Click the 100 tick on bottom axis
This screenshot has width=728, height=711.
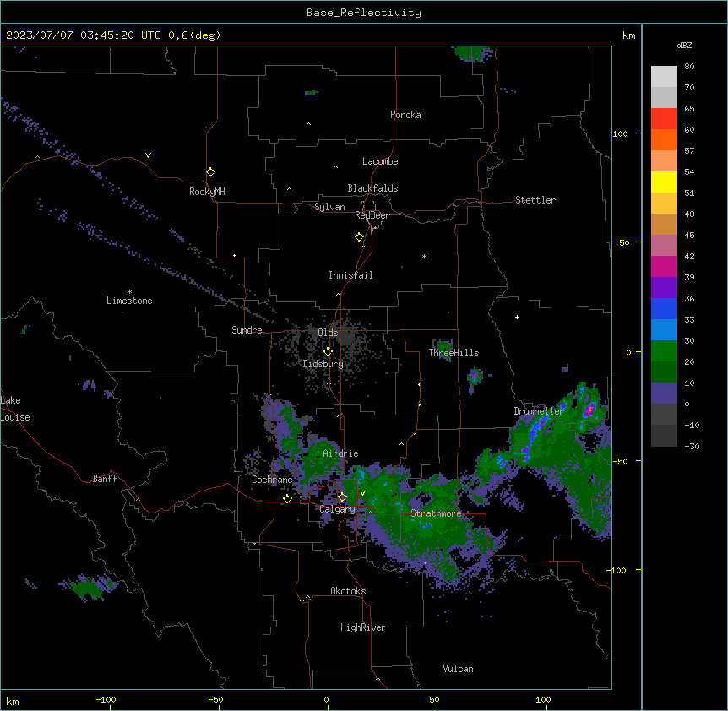coord(543,699)
